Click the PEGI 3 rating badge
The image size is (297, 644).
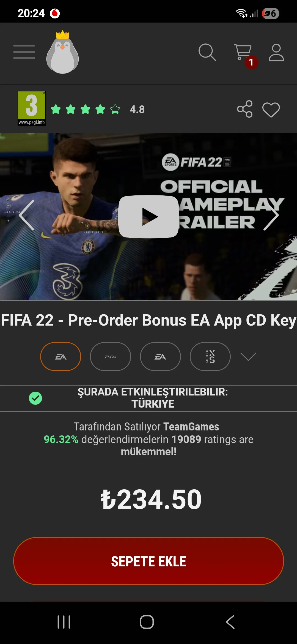32,108
